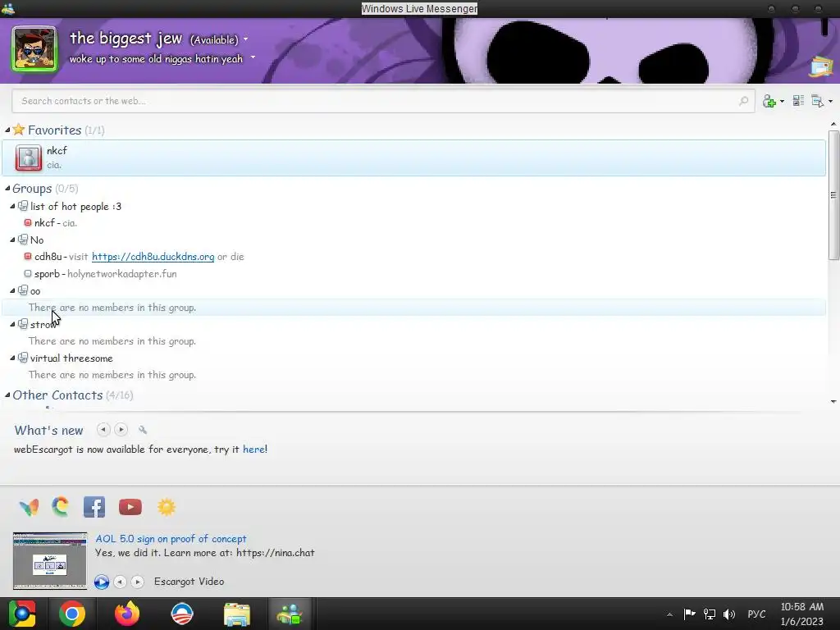
Task: Select nkcf contact in Favorites
Action: pos(413,158)
